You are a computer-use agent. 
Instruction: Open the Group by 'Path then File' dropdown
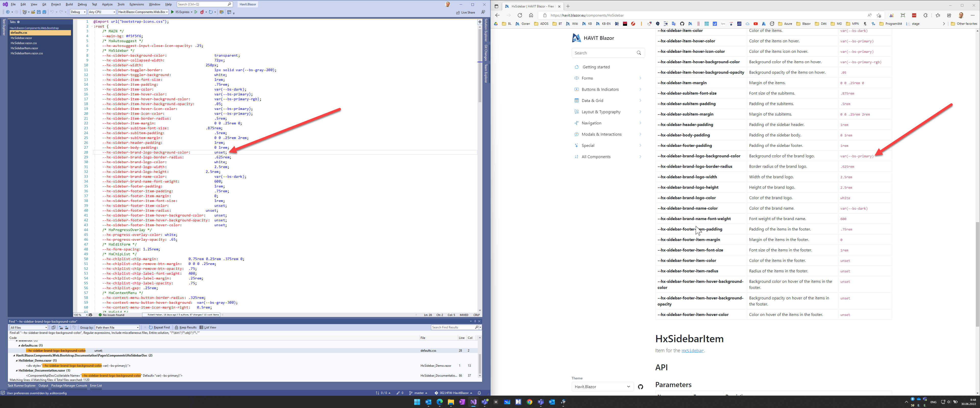pos(117,327)
